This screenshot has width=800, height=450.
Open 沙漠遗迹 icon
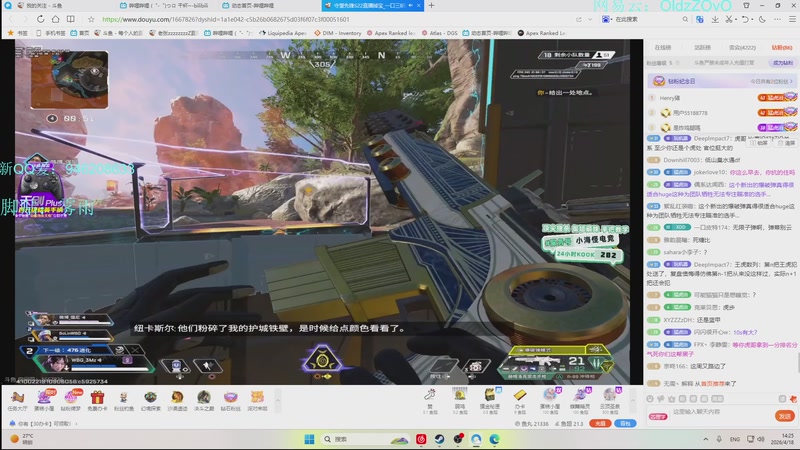[x=177, y=401]
